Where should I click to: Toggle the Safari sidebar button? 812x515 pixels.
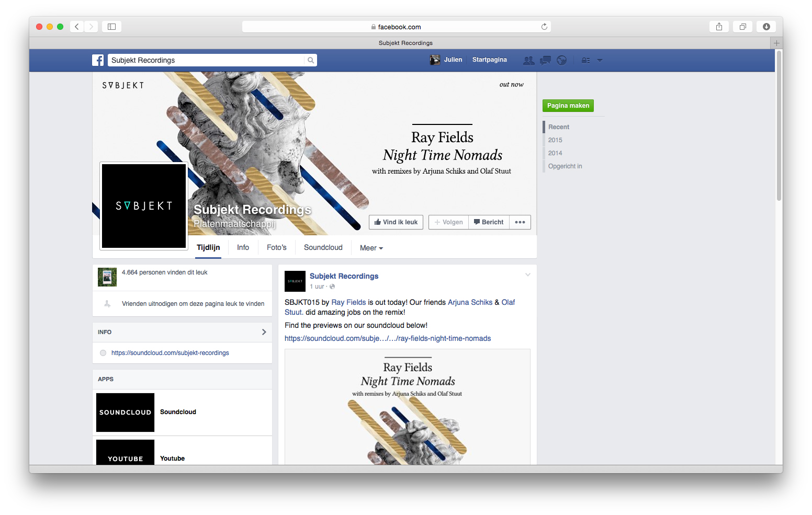coord(111,27)
